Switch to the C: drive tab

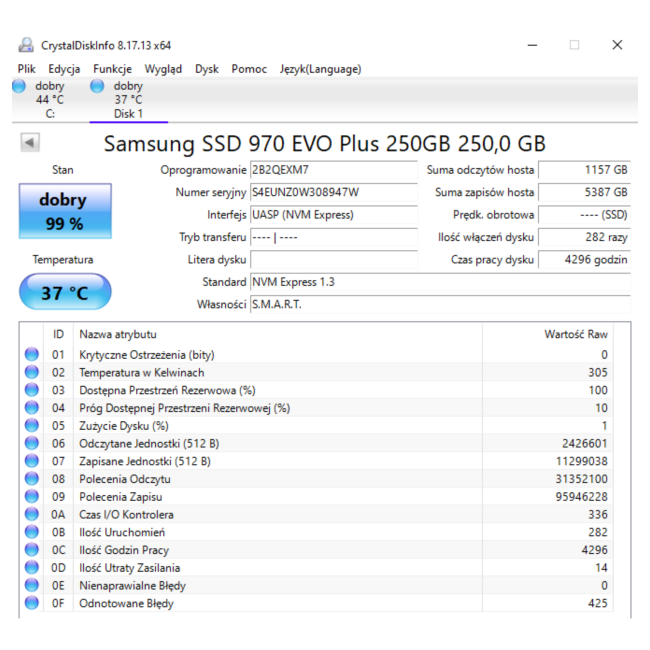50,99
